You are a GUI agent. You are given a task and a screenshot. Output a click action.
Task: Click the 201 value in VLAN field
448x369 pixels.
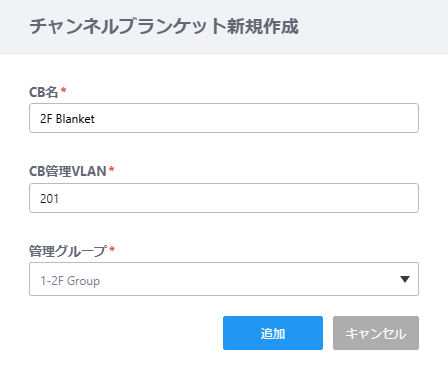click(49, 199)
